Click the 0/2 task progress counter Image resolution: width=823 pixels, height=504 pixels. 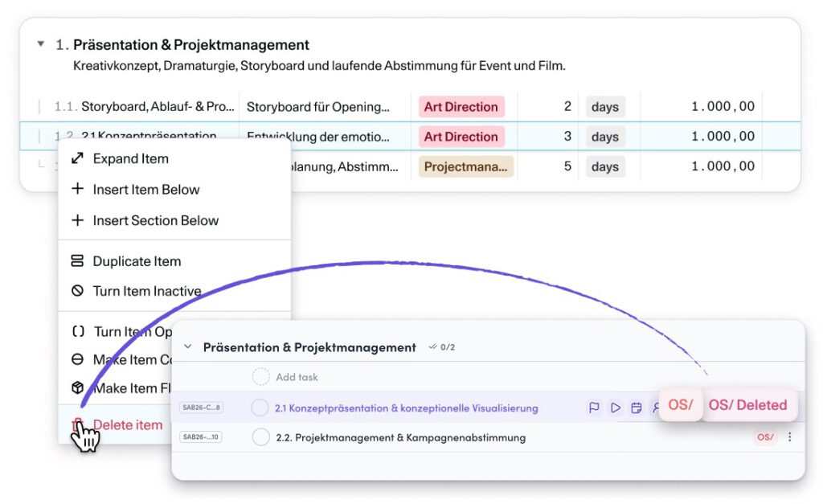(x=442, y=347)
